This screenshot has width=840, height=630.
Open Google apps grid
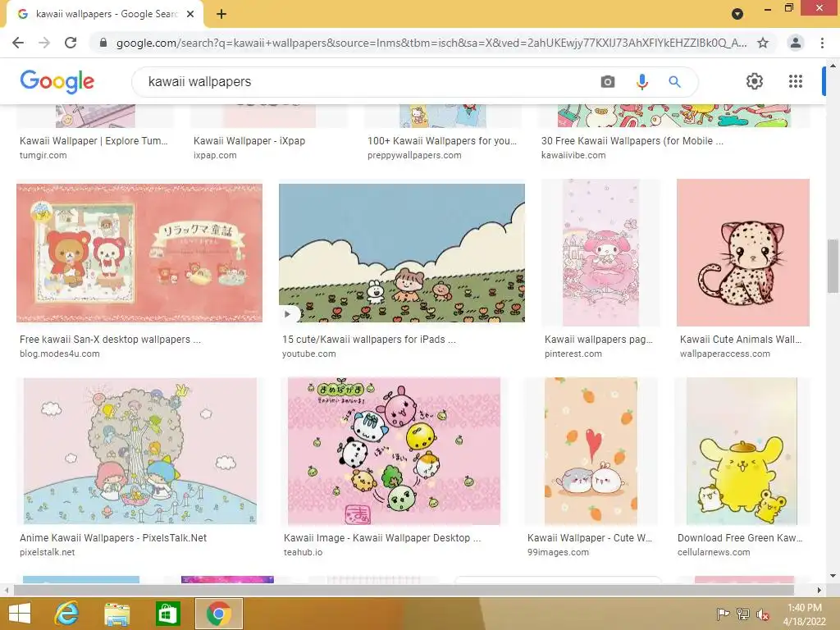pyautogui.click(x=796, y=81)
